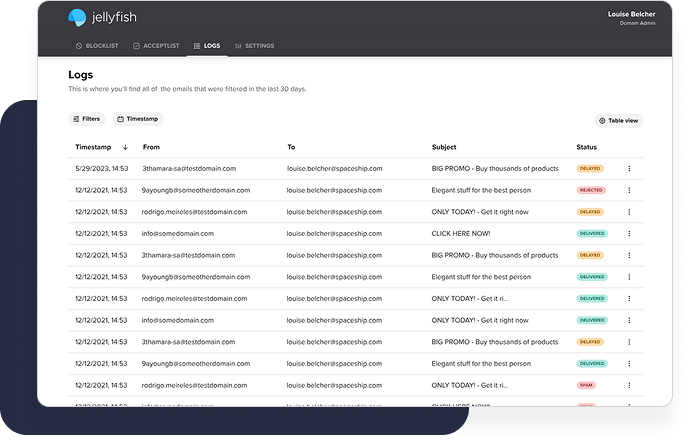Click the jellyfish logo icon
This screenshot has width=693, height=447.
(77, 17)
